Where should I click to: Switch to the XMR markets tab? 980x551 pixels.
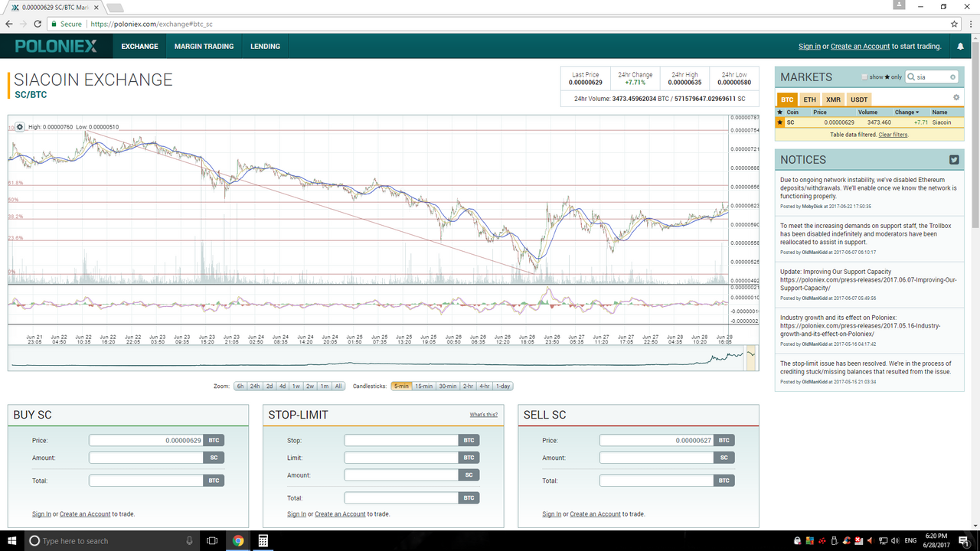click(x=833, y=99)
